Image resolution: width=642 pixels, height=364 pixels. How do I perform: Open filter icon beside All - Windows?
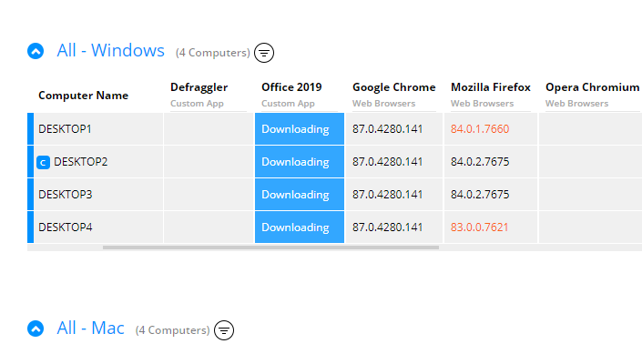pyautogui.click(x=264, y=52)
